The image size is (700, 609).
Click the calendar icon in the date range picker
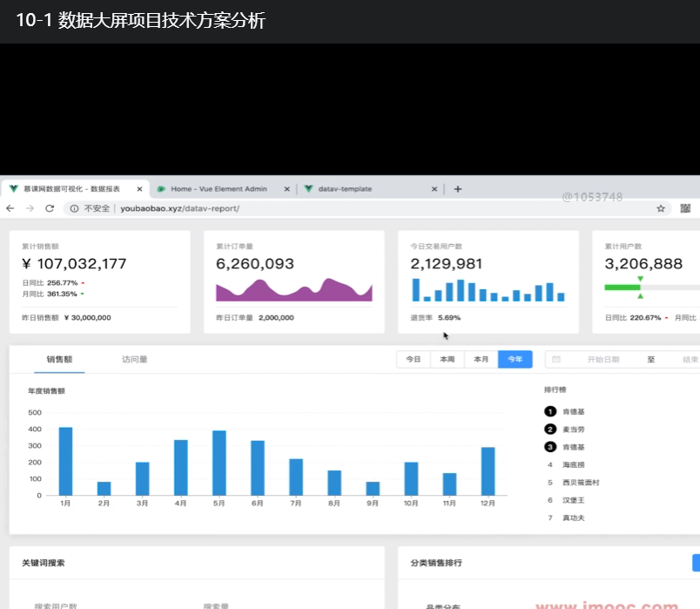pos(555,359)
